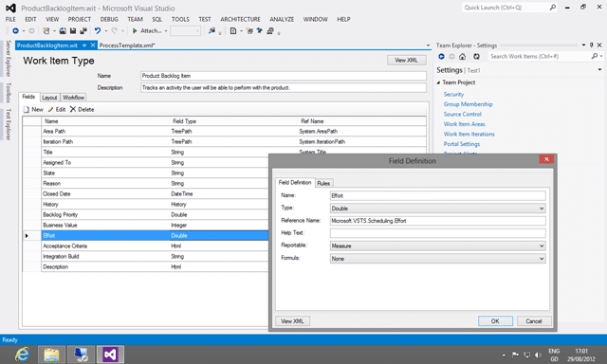Open the ARCHITECTURE menu

[240, 19]
